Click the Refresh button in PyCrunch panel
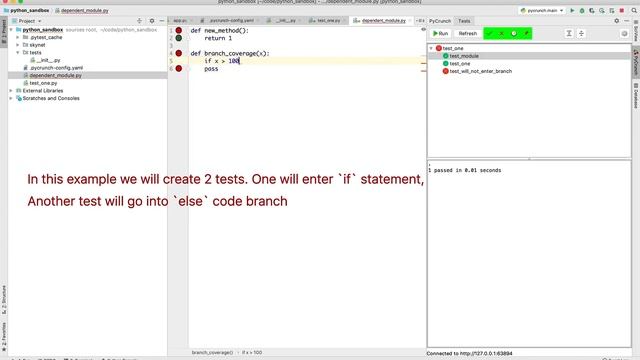 467,33
